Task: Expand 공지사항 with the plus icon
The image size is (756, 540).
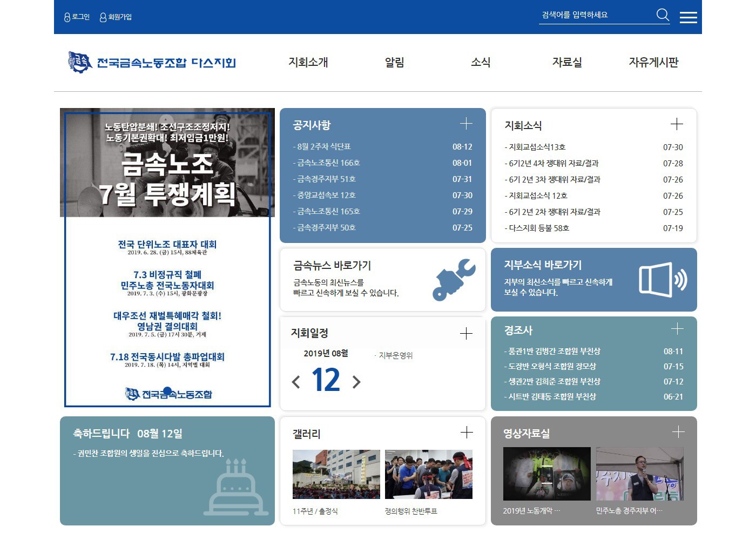Action: pos(466,124)
